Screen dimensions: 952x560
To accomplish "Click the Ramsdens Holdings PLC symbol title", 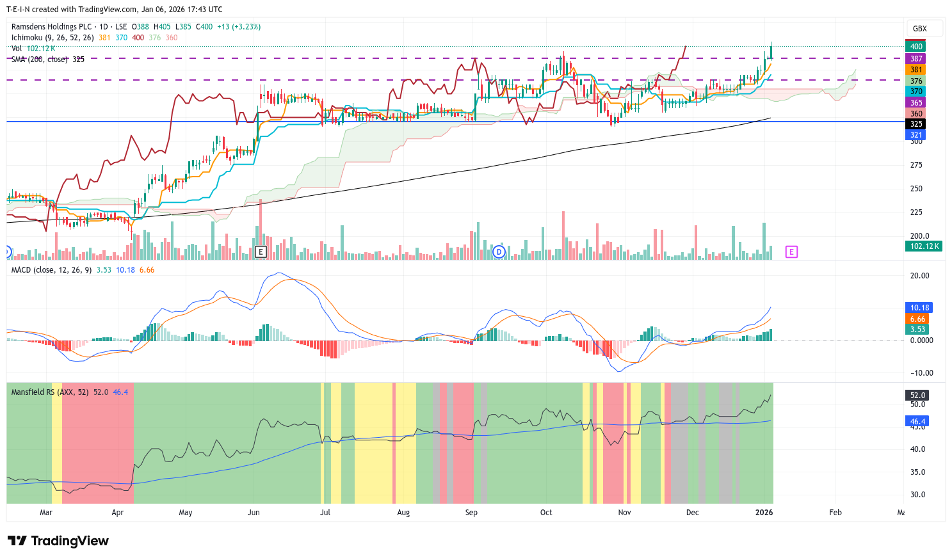I will (x=51, y=27).
